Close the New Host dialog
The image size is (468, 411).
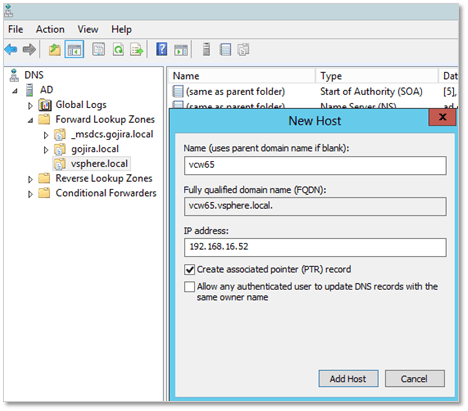pyautogui.click(x=442, y=117)
